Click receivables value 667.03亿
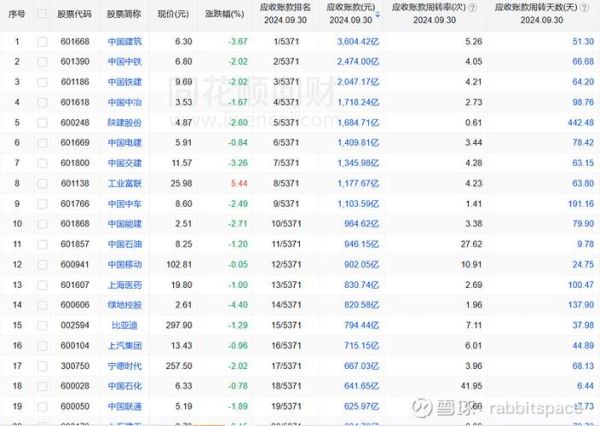 361,366
